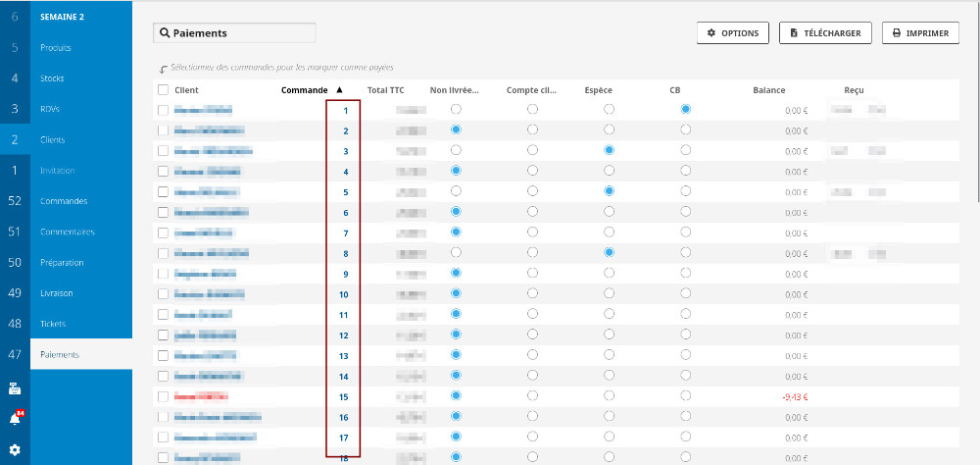
Task: Select week number 6 in sidebar
Action: [15, 17]
